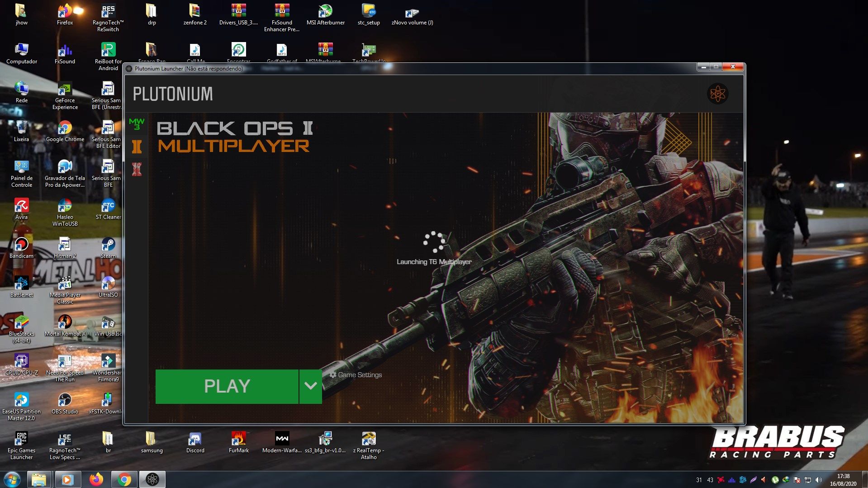Open the br folder on desktop
Image resolution: width=868 pixels, height=488 pixels.
pos(108,442)
